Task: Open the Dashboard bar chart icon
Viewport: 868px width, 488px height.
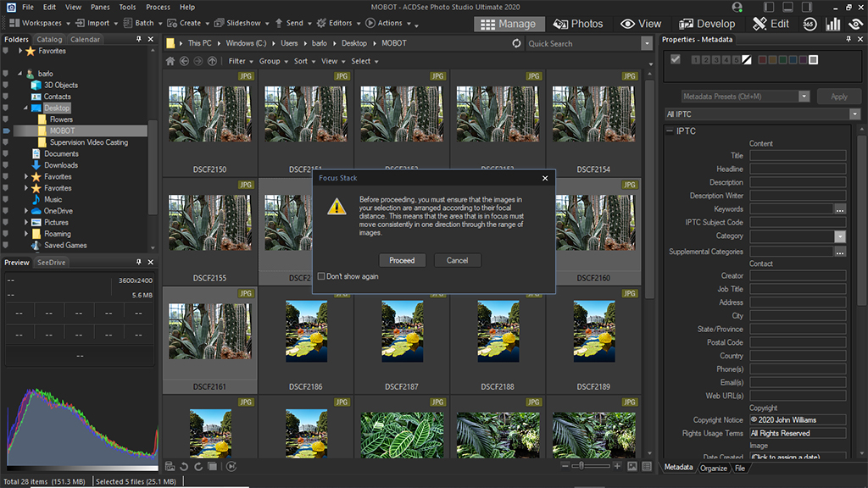Action: pyautogui.click(x=833, y=24)
